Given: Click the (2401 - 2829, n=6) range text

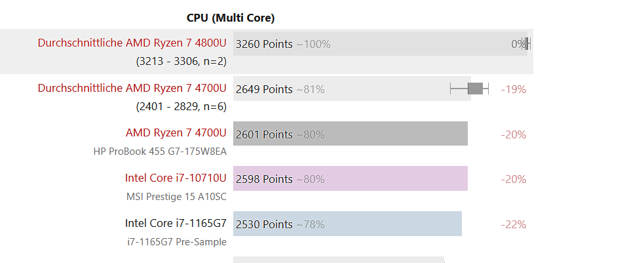Looking at the screenshot, I should (x=181, y=106).
